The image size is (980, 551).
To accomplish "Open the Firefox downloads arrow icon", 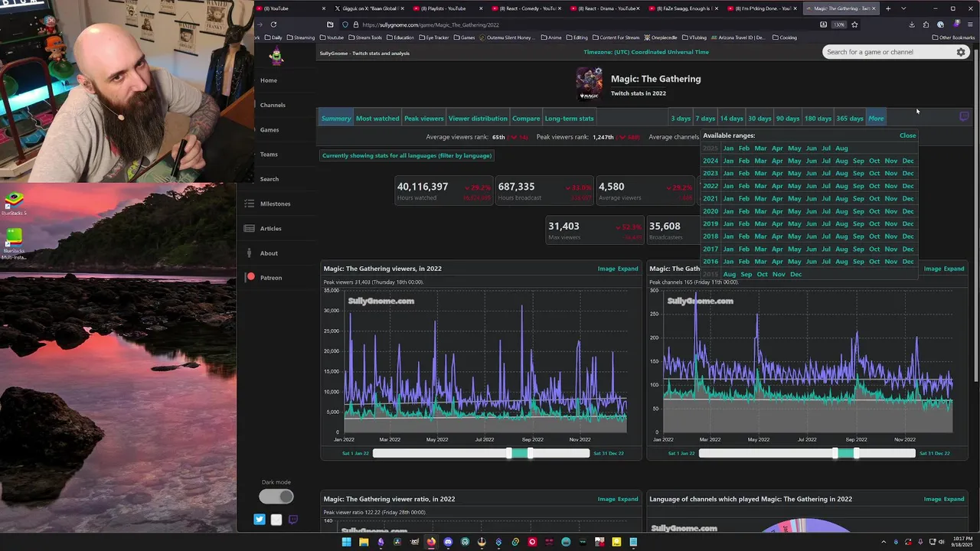I will coord(911,24).
